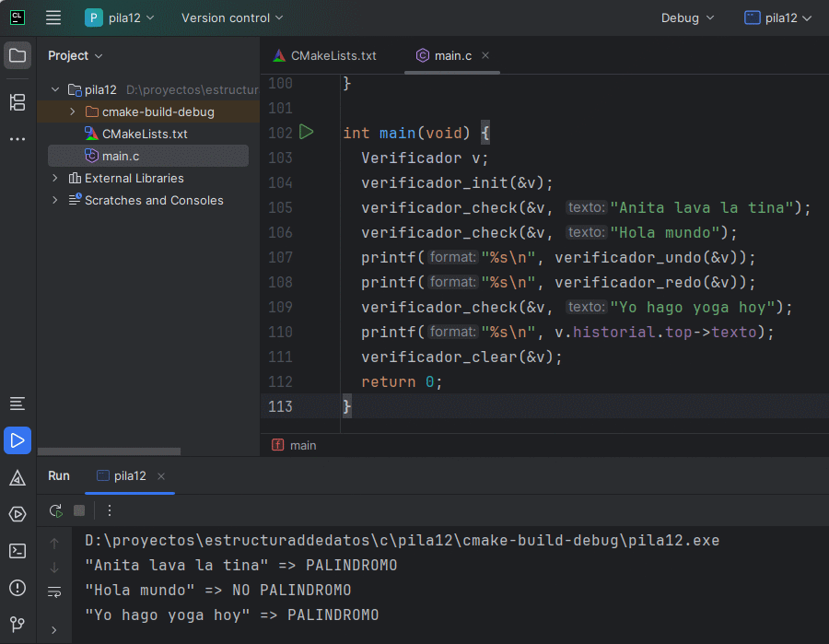Click the green run gutter arrow beside main
The width and height of the screenshot is (829, 644).
pyautogui.click(x=307, y=133)
